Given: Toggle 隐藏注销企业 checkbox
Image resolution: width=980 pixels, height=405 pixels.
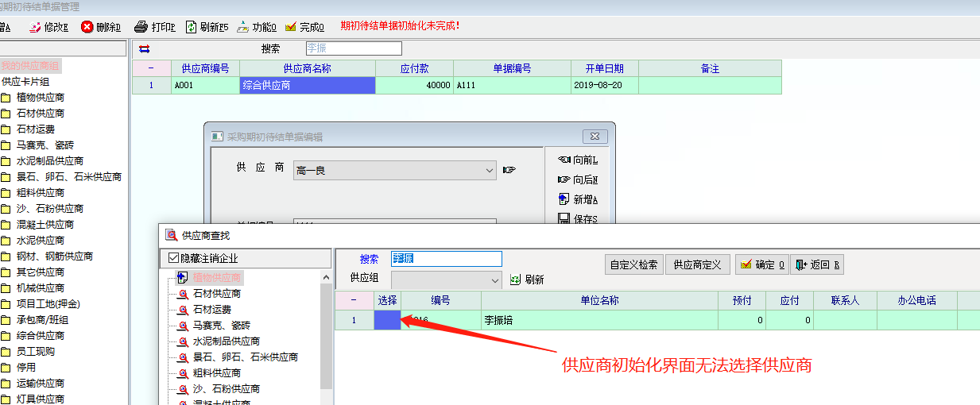Looking at the screenshot, I should tap(174, 258).
